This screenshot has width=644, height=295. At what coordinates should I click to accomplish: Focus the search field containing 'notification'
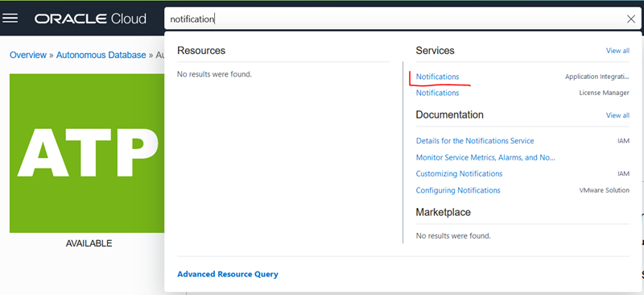point(394,19)
